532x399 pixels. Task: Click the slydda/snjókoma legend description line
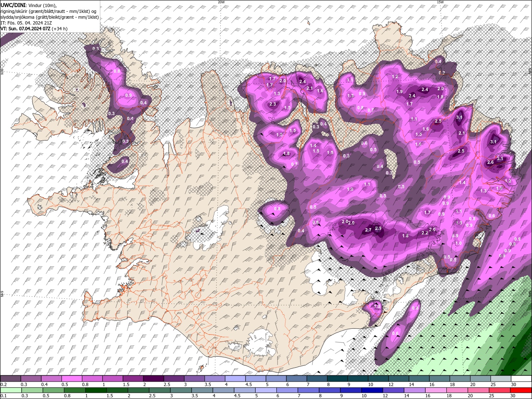point(49,17)
